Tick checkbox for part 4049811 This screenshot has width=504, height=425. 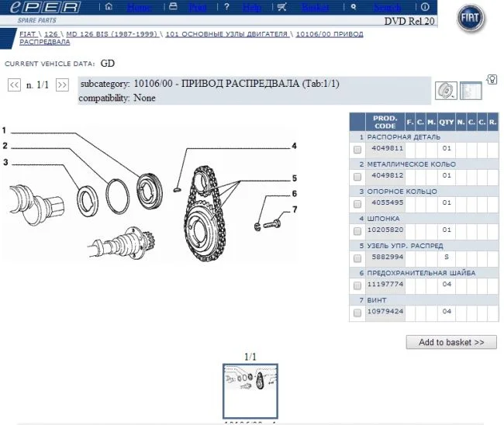click(357, 149)
